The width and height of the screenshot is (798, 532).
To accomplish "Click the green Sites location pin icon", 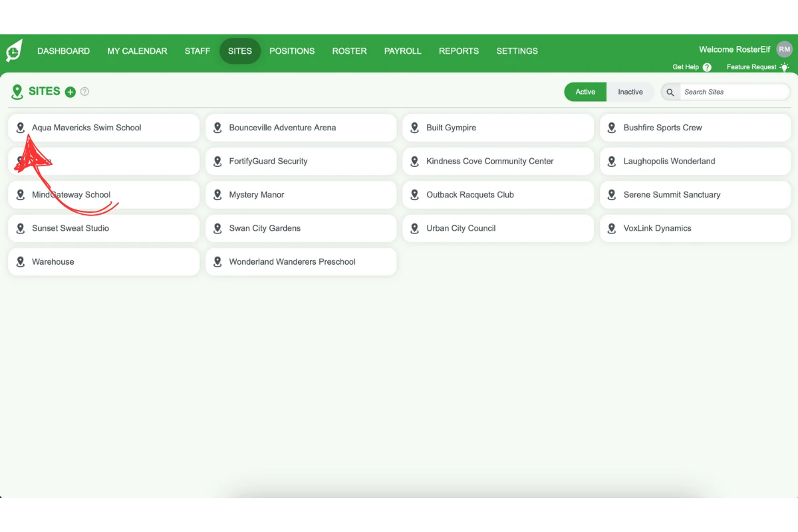I will 17,92.
